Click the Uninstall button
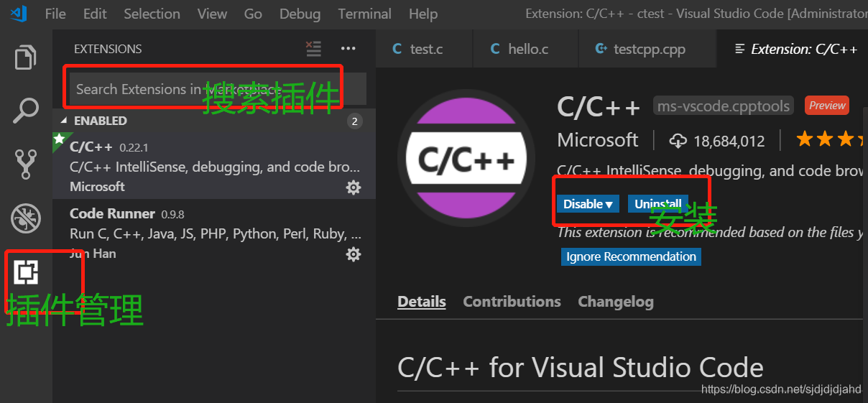Viewport: 868px width, 403px height. tap(658, 204)
